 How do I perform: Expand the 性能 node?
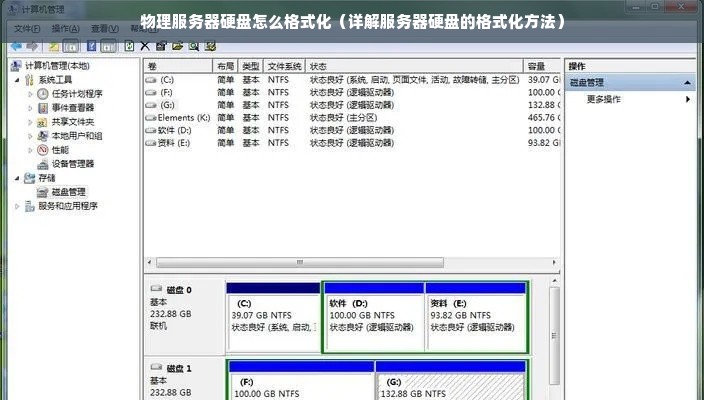(30, 150)
